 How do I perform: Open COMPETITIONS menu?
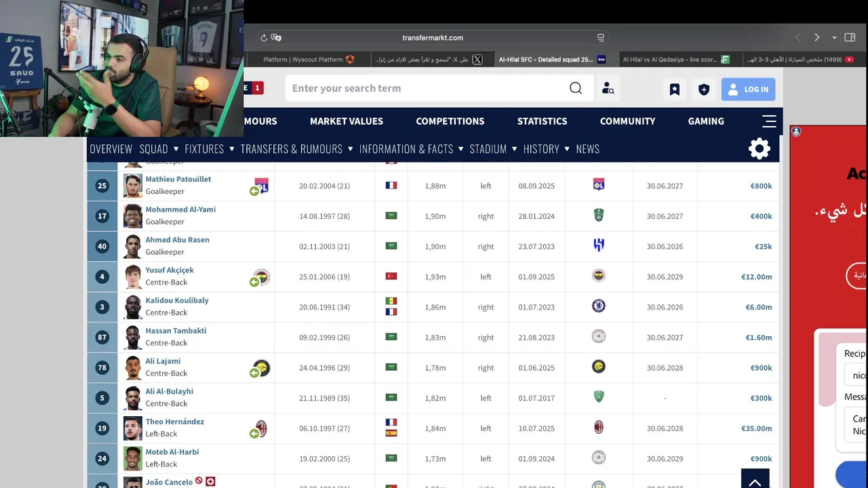pyautogui.click(x=450, y=121)
